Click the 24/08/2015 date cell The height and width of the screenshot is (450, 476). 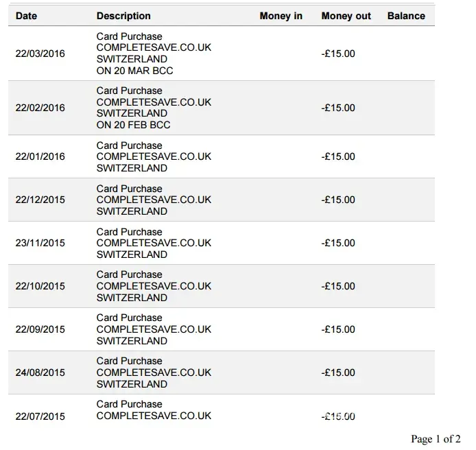tap(40, 372)
